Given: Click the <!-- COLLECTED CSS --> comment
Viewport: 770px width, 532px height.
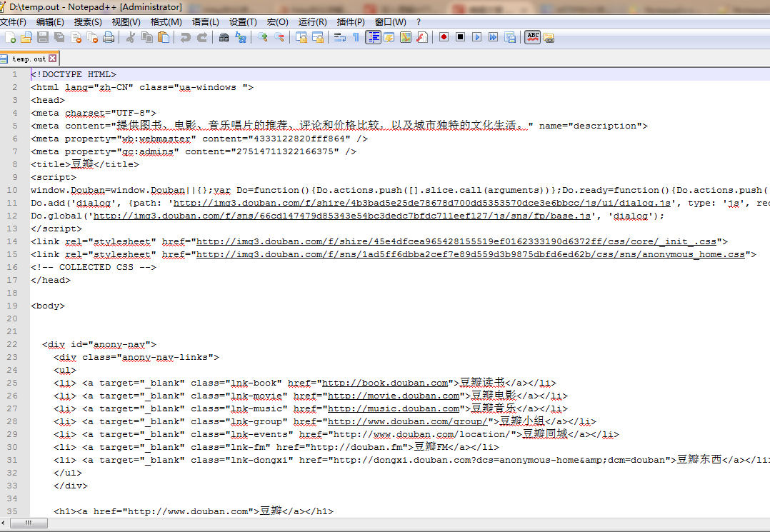Looking at the screenshot, I should [x=94, y=267].
